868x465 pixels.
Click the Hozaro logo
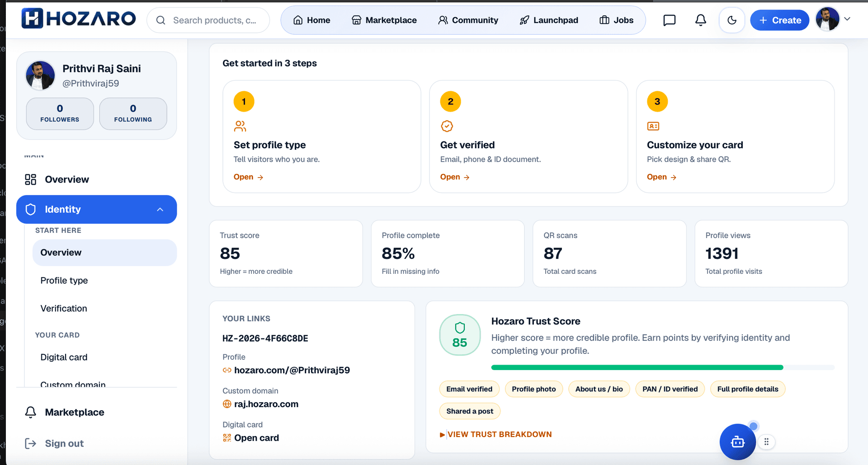(79, 19)
